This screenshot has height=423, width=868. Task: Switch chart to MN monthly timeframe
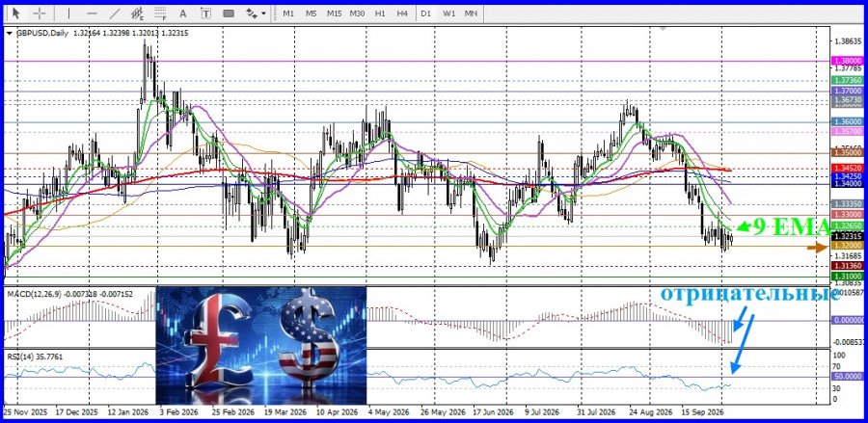tap(471, 13)
